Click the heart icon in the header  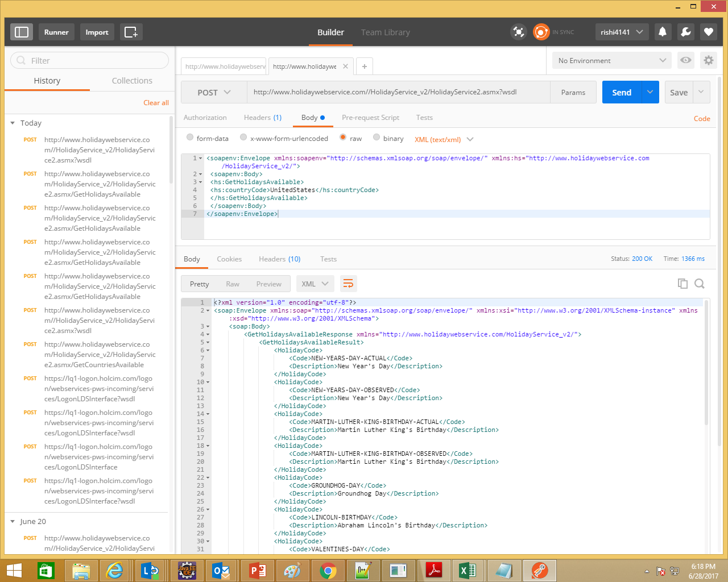tap(709, 32)
